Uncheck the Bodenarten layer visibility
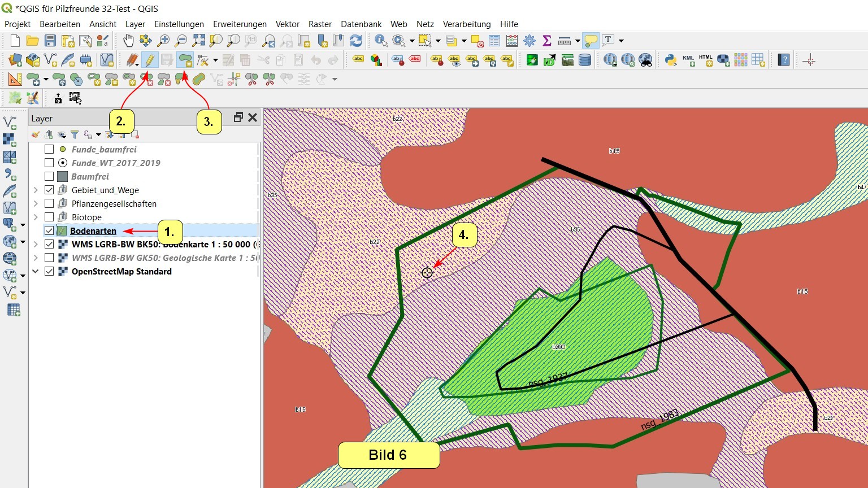The width and height of the screenshot is (868, 488). point(49,230)
